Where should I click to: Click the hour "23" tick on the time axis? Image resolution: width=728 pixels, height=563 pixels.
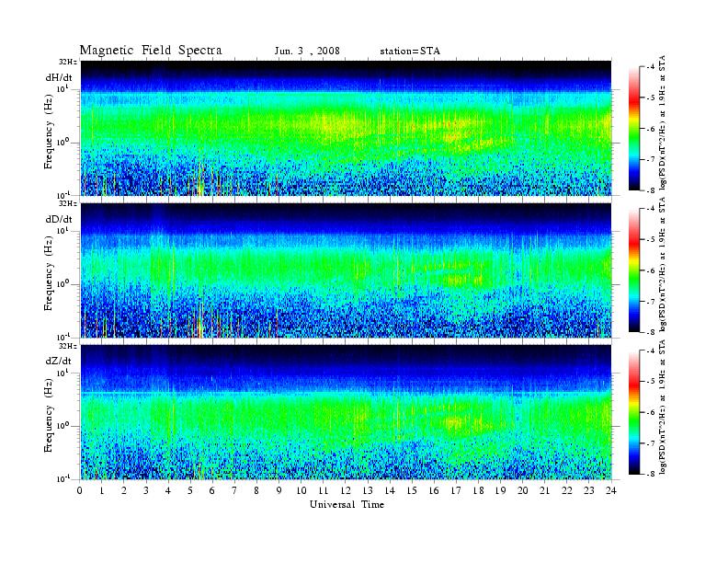[x=588, y=490]
